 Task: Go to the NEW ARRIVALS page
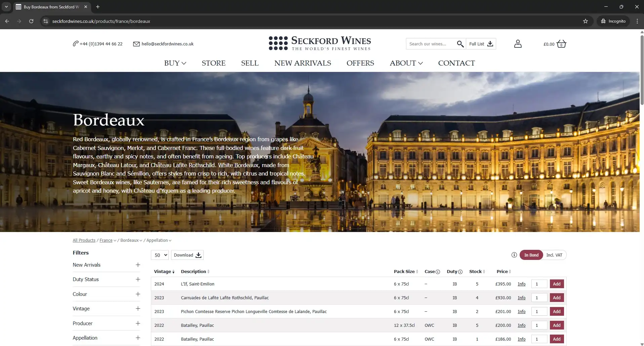(x=303, y=63)
